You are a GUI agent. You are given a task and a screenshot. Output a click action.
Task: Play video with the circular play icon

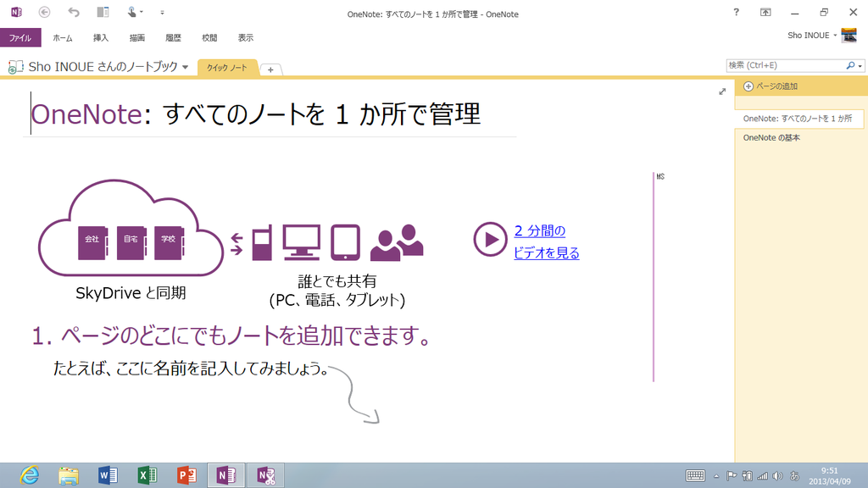(x=490, y=239)
